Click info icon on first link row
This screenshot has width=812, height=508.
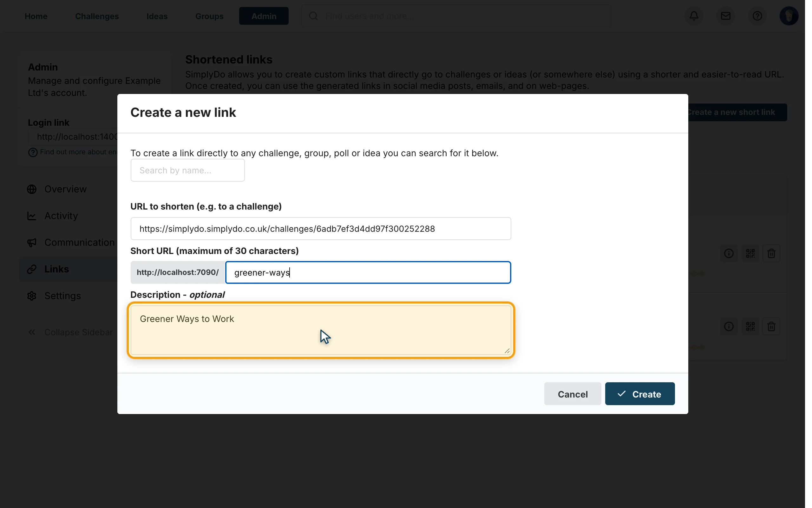(x=729, y=253)
